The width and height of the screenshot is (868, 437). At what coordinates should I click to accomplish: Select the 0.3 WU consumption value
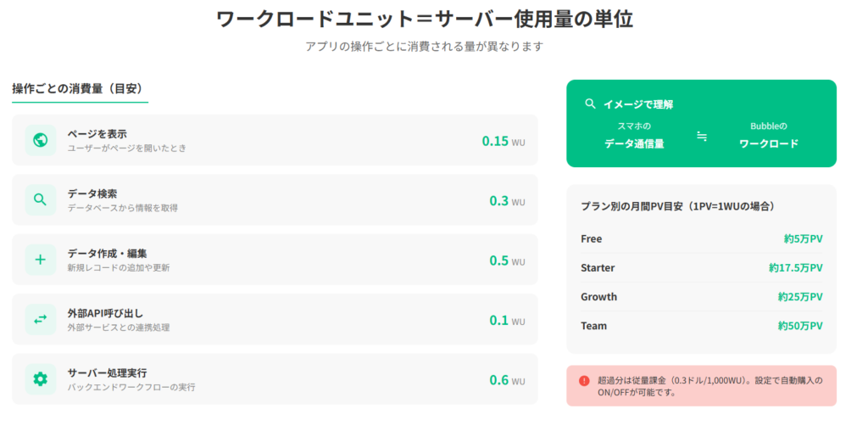pos(506,201)
